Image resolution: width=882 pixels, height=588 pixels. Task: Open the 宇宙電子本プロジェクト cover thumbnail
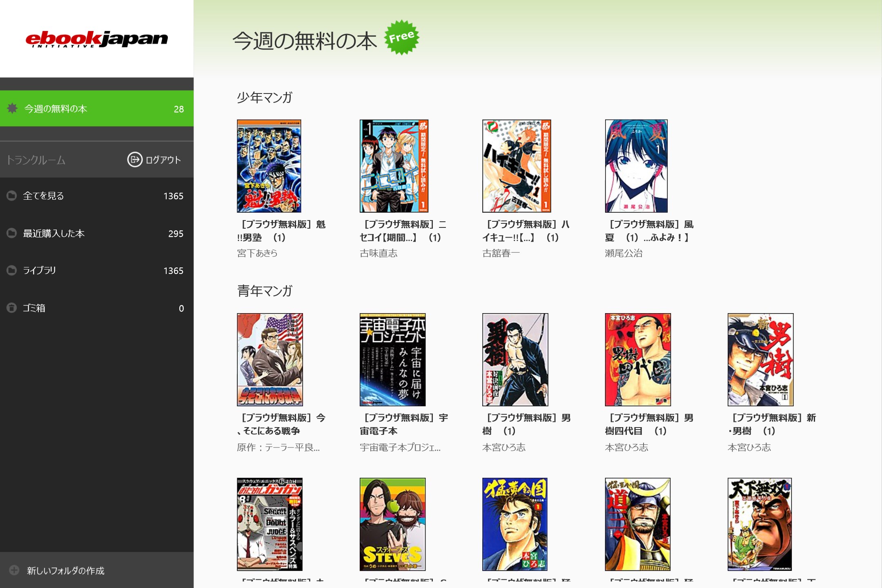click(392, 360)
